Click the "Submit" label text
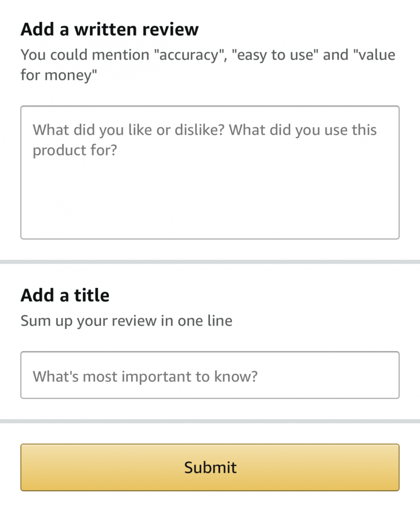This screenshot has width=420, height=519. click(210, 467)
